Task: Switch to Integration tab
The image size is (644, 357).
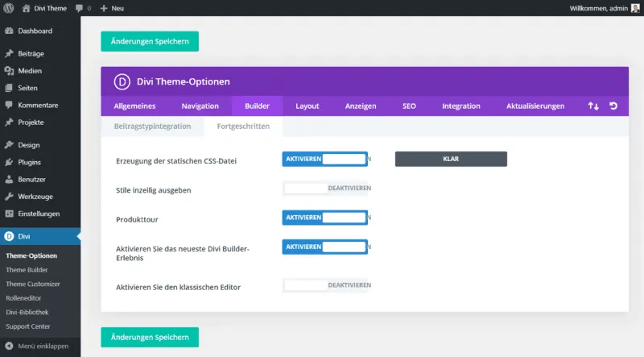Action: tap(460, 106)
